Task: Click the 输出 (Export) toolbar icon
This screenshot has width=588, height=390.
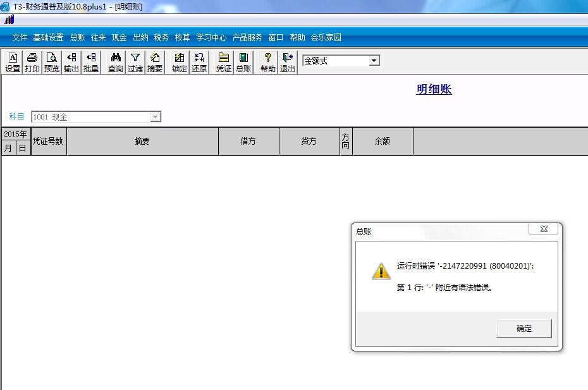Action: (x=71, y=62)
